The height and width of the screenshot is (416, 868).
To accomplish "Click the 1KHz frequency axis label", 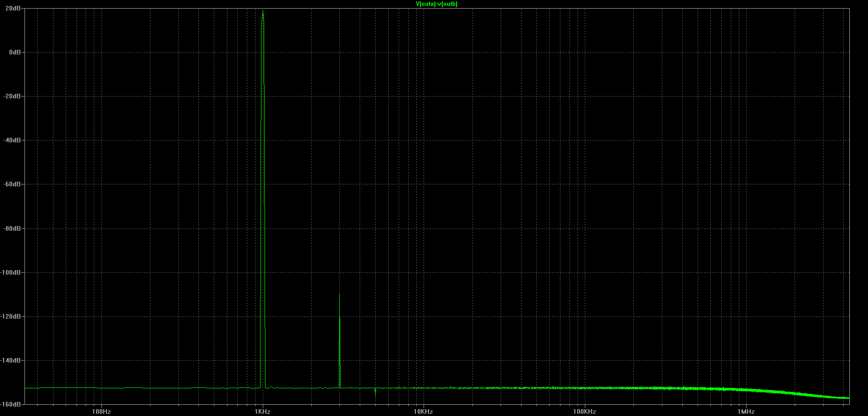I will point(262,412).
